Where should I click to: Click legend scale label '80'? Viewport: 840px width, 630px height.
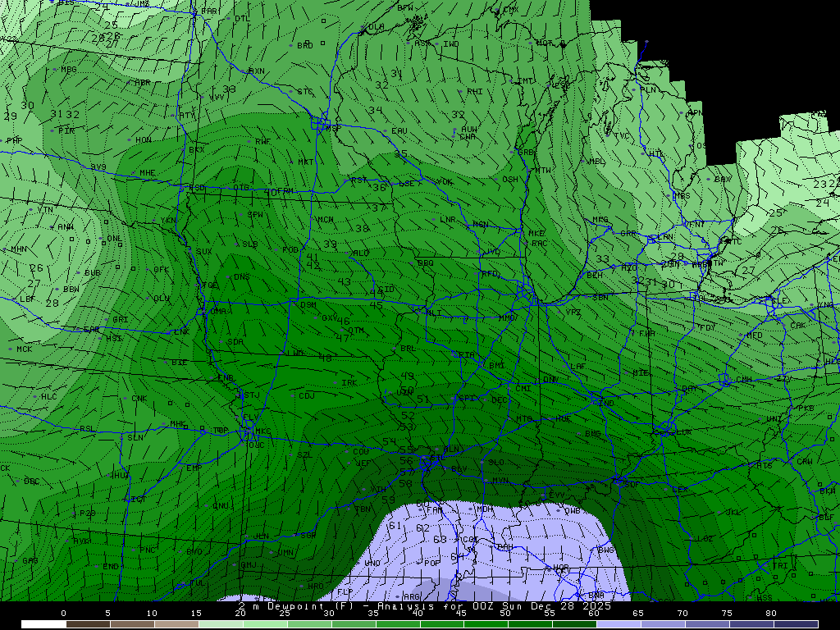coord(770,614)
